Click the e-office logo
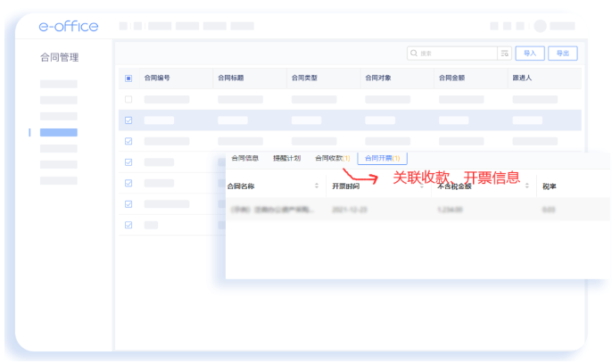Screen dimensions: 612x364 [69, 27]
